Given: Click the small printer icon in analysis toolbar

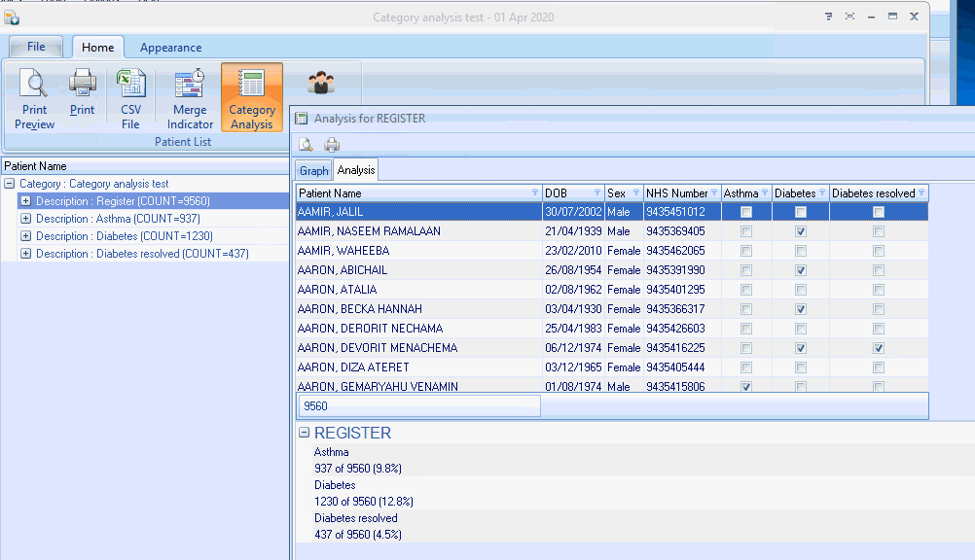Looking at the screenshot, I should pos(332,145).
